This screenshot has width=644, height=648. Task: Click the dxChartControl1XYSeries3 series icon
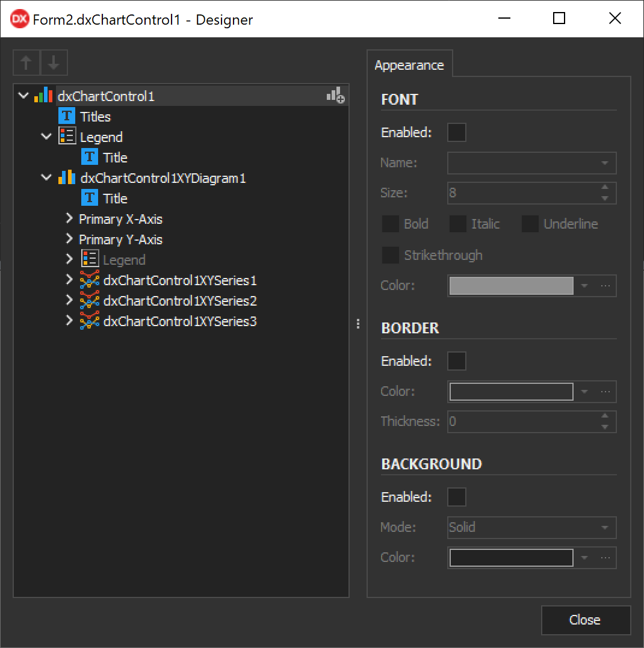90,321
